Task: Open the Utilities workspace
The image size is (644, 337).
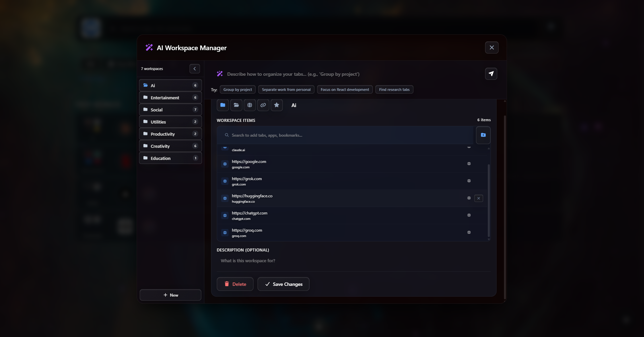Action: tap(170, 122)
